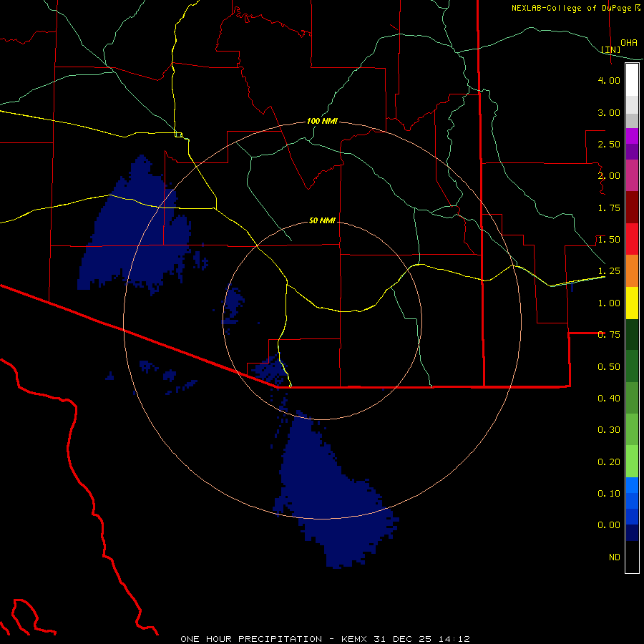Select the 2.00 legend value
The image size is (644, 644).
point(609,176)
